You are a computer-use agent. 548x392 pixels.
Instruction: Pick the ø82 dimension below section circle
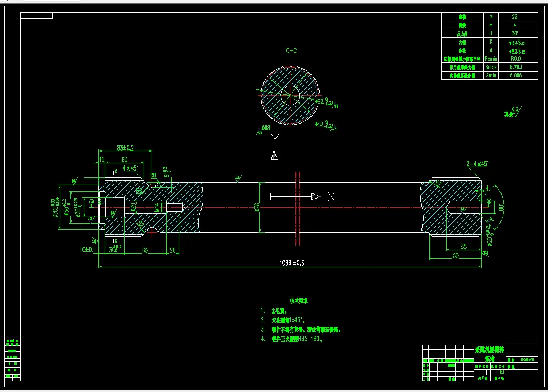(x=324, y=125)
